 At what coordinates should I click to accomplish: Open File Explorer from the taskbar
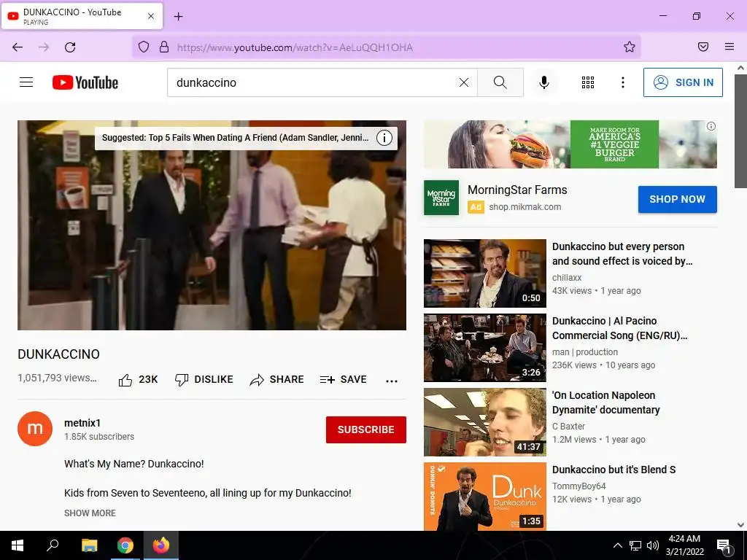pyautogui.click(x=89, y=545)
